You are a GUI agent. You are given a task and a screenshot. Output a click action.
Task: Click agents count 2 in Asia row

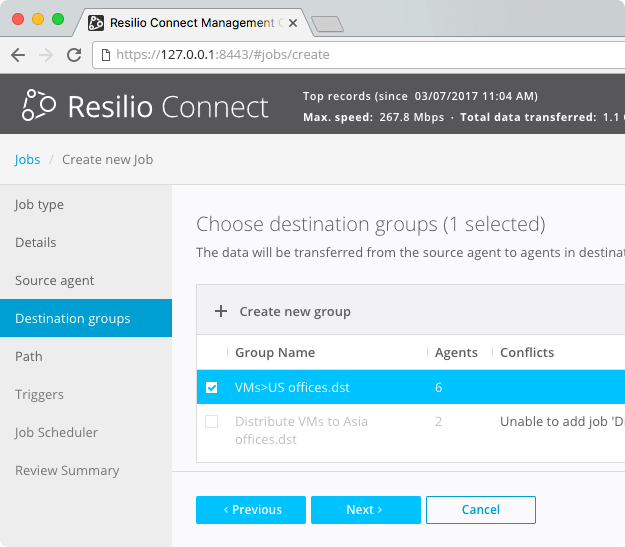(438, 421)
